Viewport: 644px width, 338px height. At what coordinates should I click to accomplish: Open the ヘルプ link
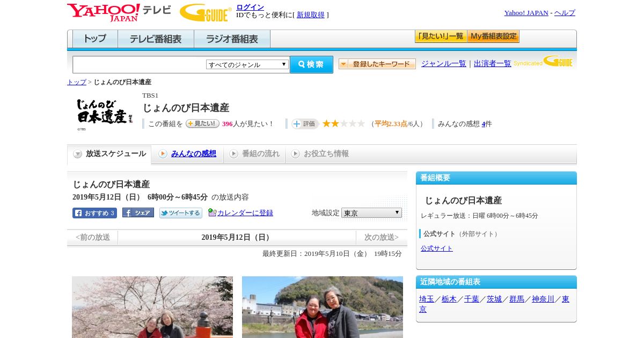tap(565, 13)
